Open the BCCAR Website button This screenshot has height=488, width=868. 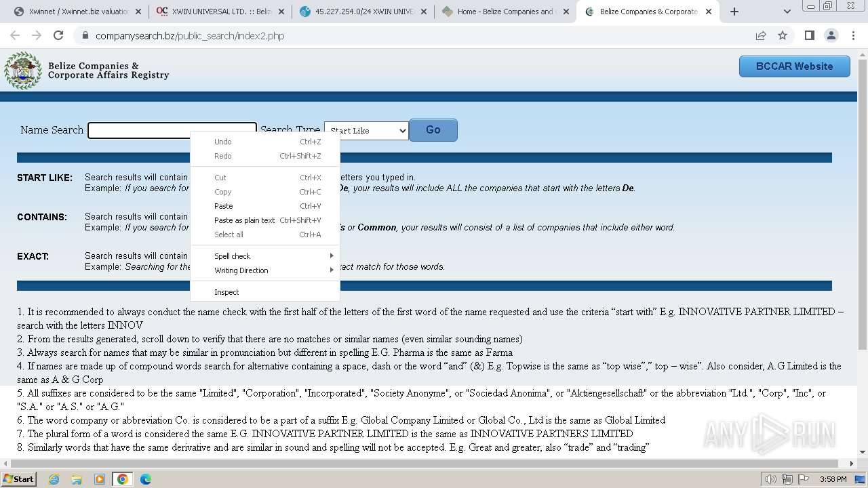[794, 66]
